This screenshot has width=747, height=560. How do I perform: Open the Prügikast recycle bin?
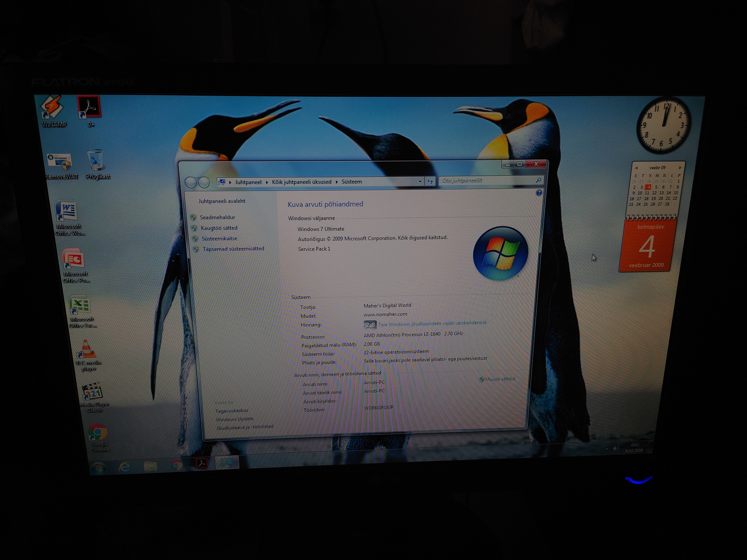pyautogui.click(x=97, y=164)
